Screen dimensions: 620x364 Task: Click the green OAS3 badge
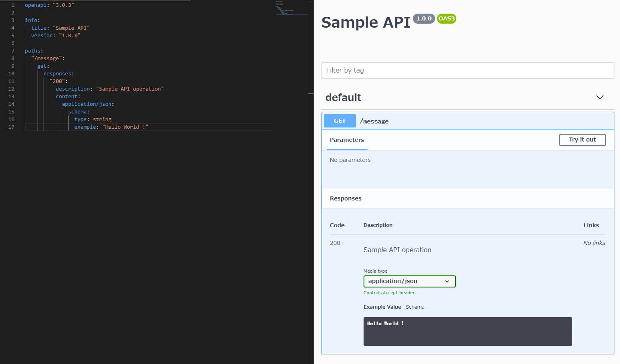coord(446,18)
